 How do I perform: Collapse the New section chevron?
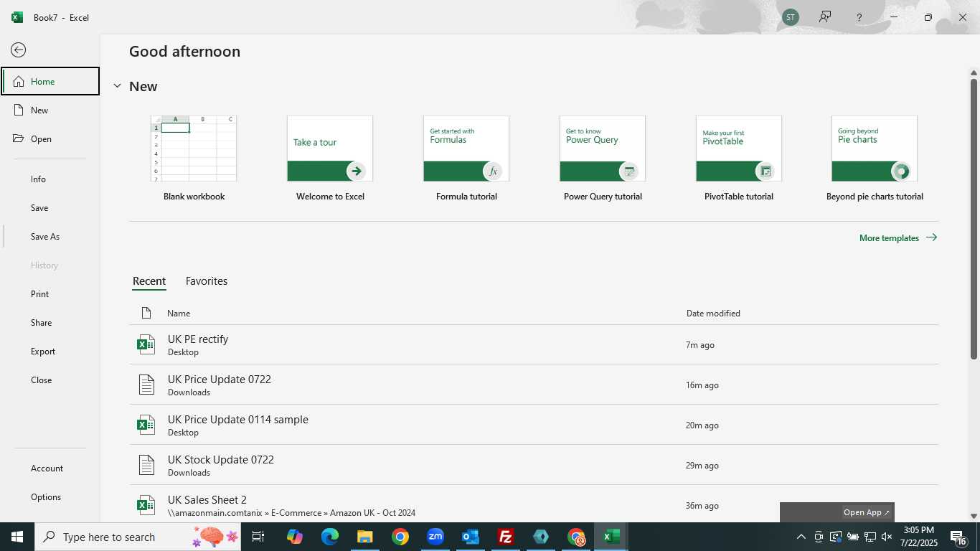pyautogui.click(x=117, y=86)
